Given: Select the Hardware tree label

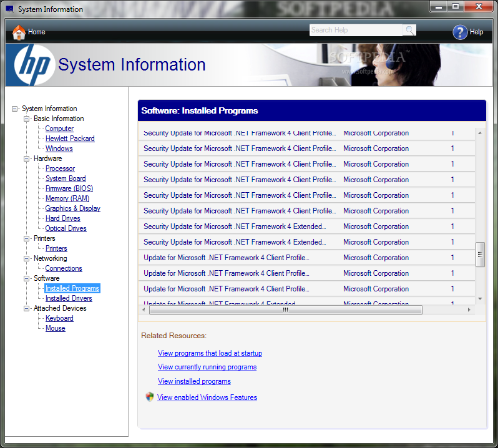Looking at the screenshot, I should (x=47, y=158).
